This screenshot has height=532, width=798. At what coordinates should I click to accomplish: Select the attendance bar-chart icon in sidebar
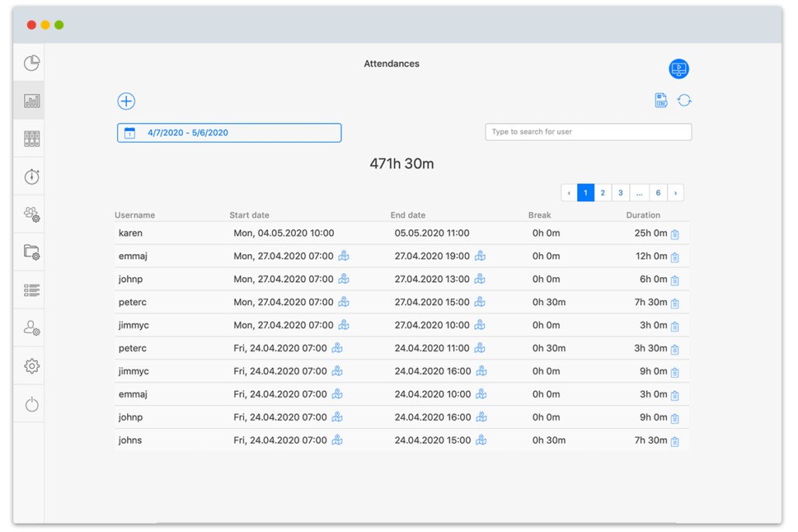pyautogui.click(x=30, y=100)
